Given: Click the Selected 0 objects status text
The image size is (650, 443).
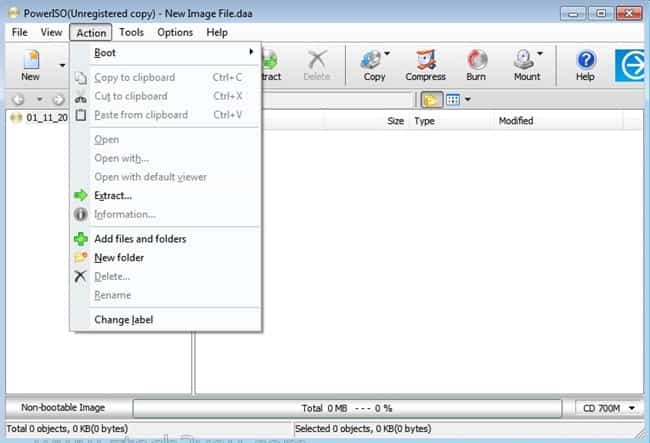Looking at the screenshot, I should (x=363, y=428).
